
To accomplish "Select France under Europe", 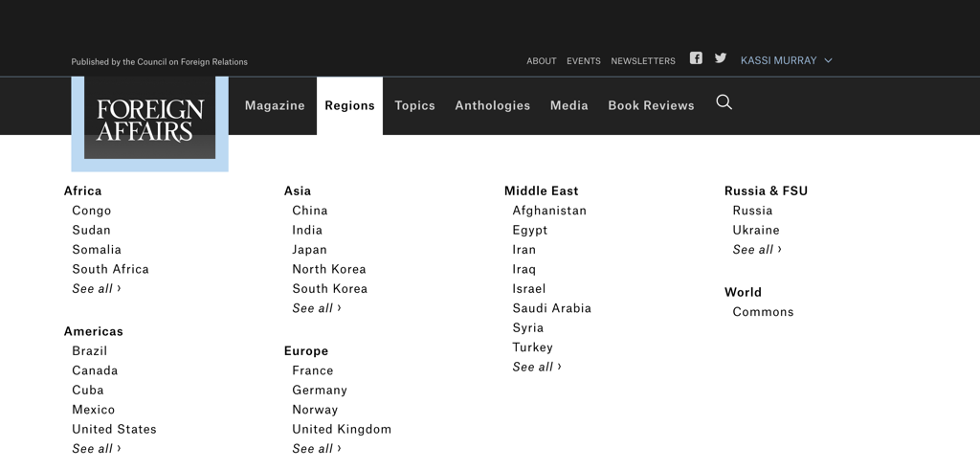I will [313, 370].
